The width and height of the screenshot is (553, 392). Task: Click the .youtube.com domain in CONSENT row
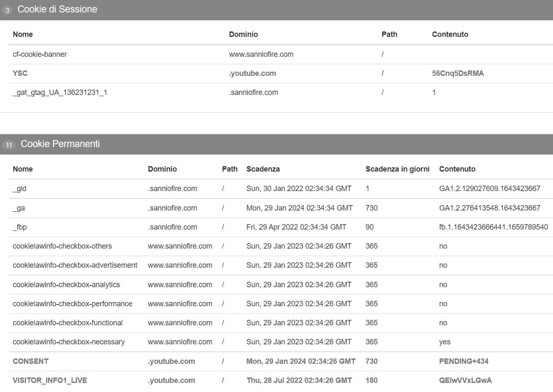click(171, 361)
